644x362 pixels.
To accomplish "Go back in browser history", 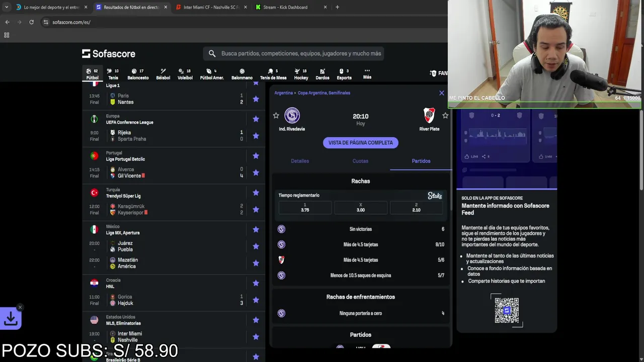I will (x=7, y=22).
